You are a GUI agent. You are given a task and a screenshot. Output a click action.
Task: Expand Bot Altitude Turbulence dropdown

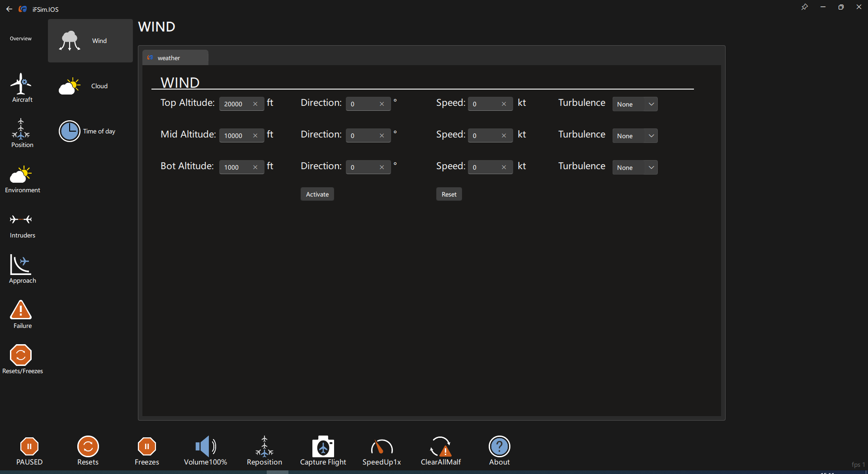pos(635,167)
